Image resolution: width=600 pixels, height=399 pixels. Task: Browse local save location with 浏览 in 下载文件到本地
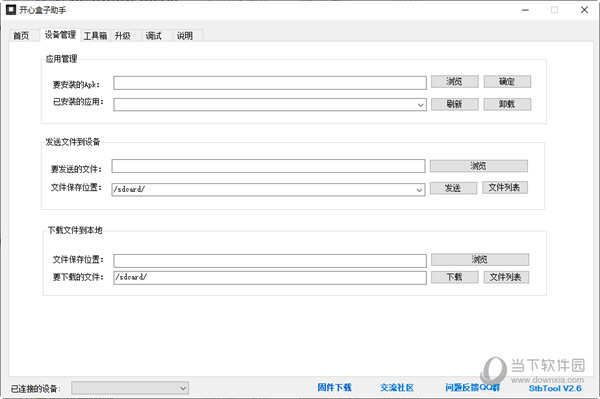coord(480,259)
